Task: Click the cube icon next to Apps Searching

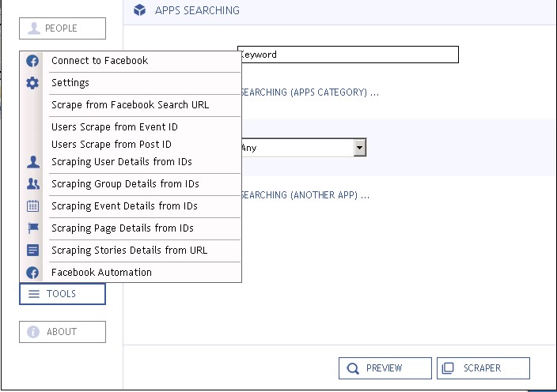Action: click(x=140, y=10)
